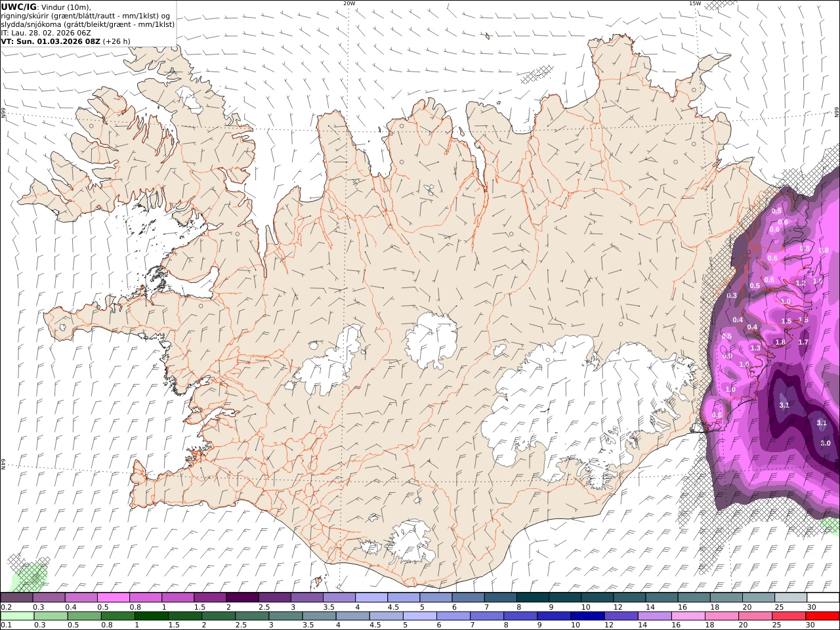Pick the bottom-row green swatch labeled 0.3
This screenshot has width=840, height=630.
tap(51, 616)
